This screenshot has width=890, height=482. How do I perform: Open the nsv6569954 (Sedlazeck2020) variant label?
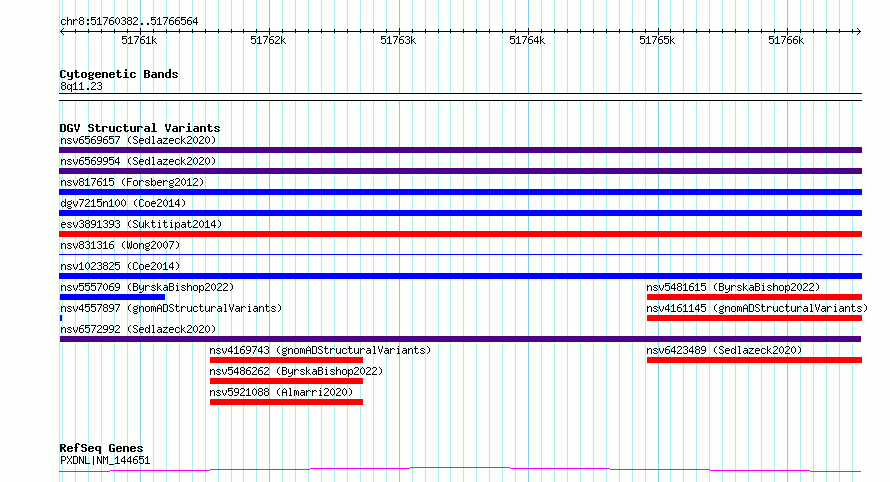[138, 161]
